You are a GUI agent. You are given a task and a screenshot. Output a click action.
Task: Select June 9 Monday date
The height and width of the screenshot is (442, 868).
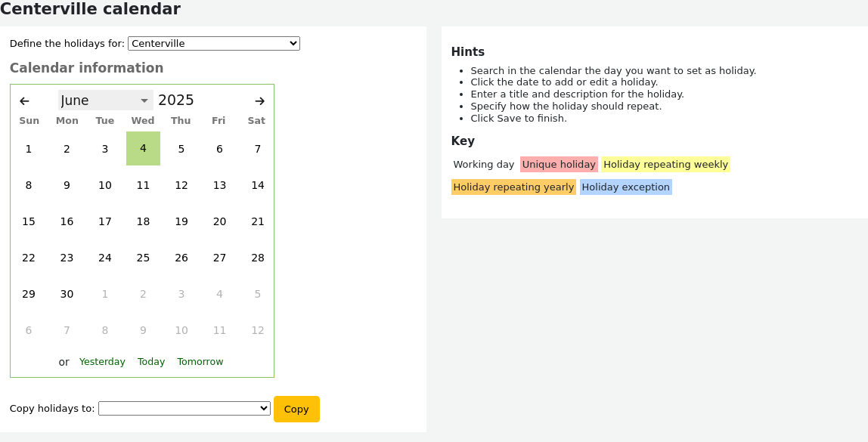click(67, 185)
